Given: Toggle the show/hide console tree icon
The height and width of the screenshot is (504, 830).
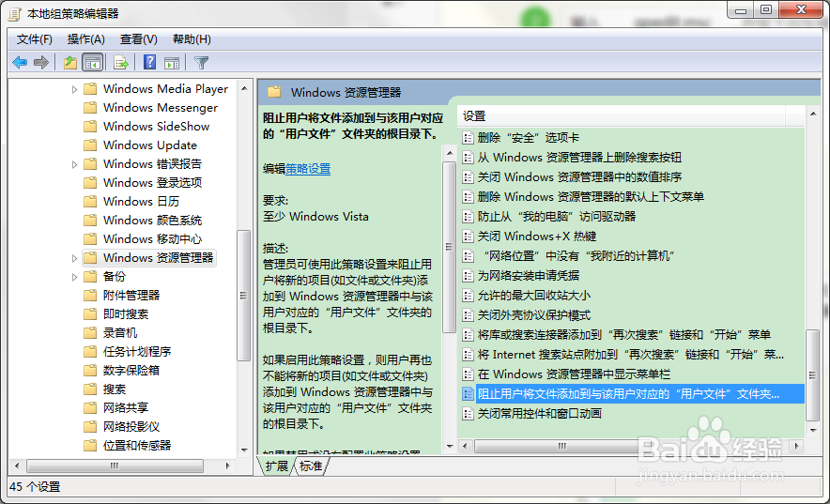Looking at the screenshot, I should pyautogui.click(x=93, y=63).
